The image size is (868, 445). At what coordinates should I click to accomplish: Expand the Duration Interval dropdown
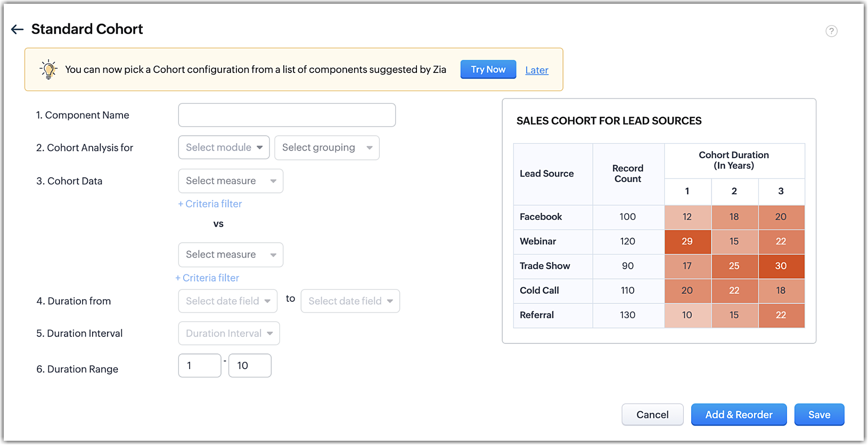coord(228,333)
